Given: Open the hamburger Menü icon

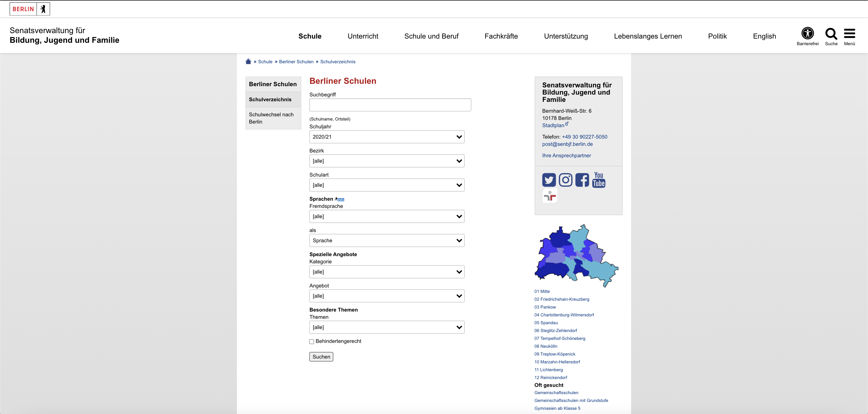Looking at the screenshot, I should coord(849,33).
